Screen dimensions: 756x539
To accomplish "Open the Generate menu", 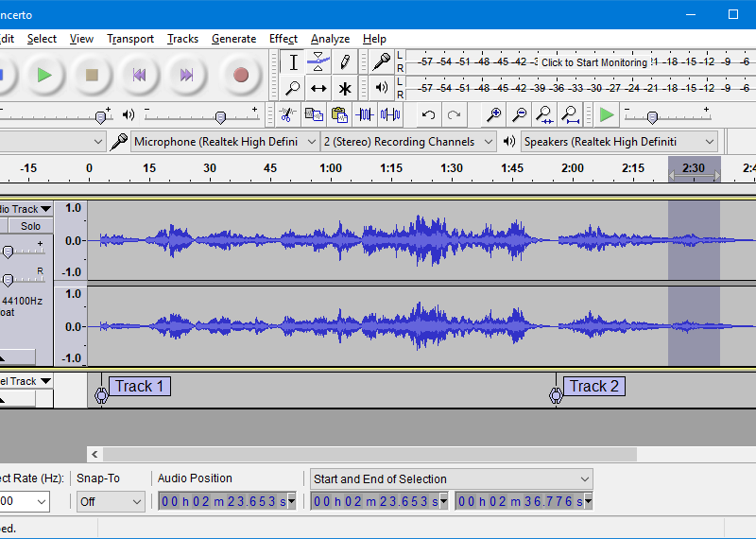I will (233, 39).
